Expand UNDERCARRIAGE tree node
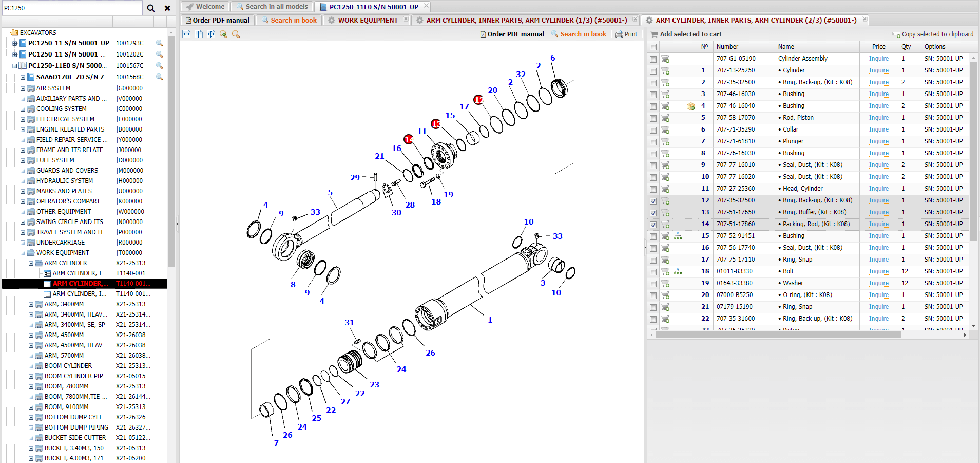980x463 pixels. [x=23, y=243]
